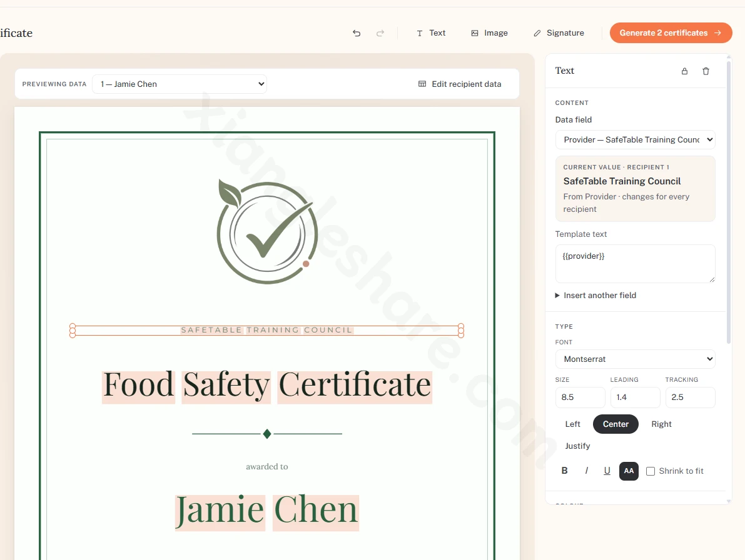Add a Text element

(431, 32)
